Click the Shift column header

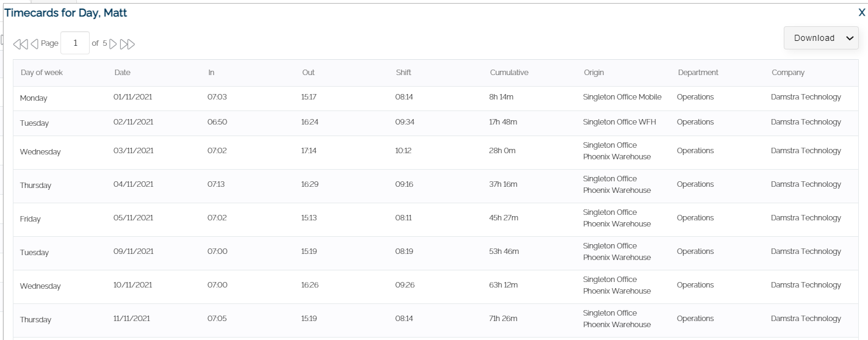[x=403, y=73]
